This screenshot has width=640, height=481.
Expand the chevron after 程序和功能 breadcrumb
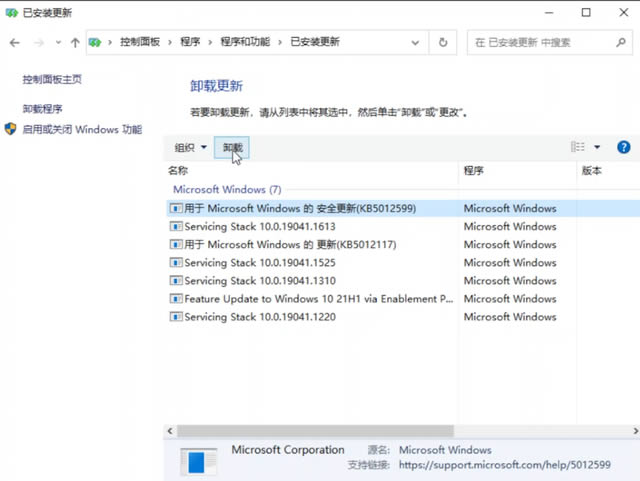[280, 42]
